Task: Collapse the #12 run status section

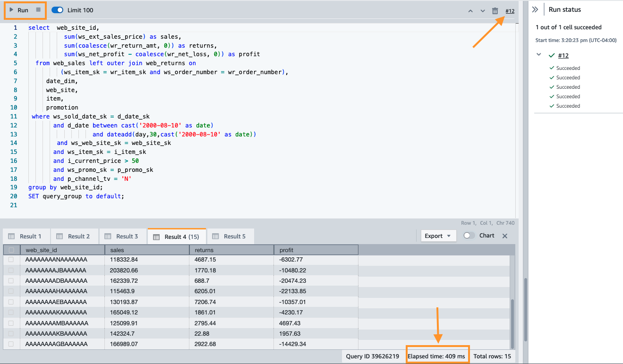Action: pos(539,55)
